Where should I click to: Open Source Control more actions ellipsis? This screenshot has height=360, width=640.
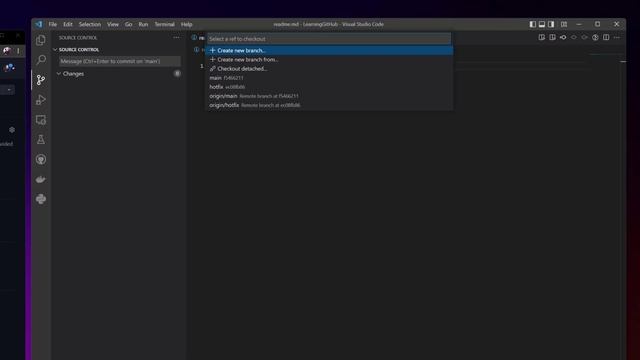click(176, 38)
